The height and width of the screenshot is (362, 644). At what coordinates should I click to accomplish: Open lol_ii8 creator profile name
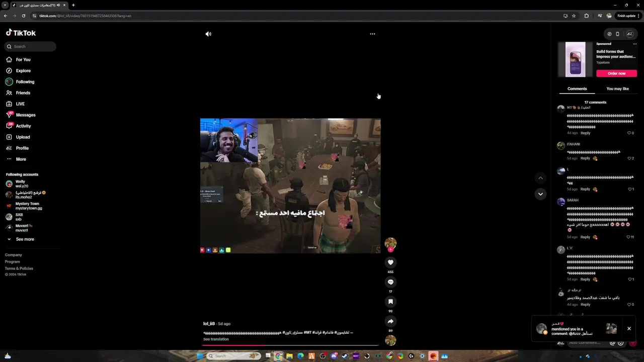coord(209,324)
